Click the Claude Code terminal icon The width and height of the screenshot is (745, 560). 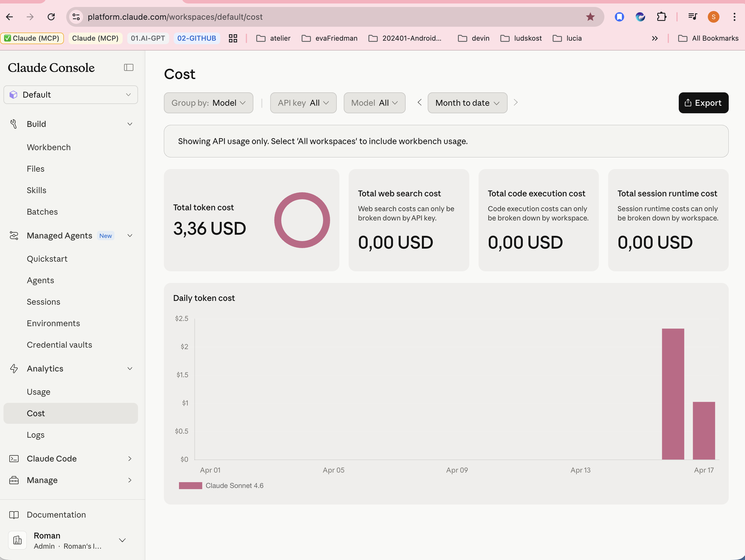[x=14, y=459]
